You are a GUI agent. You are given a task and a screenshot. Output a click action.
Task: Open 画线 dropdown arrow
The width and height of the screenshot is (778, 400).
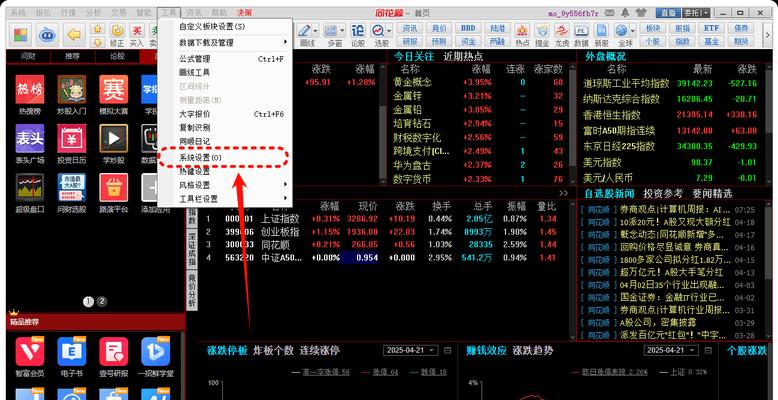[x=316, y=31]
